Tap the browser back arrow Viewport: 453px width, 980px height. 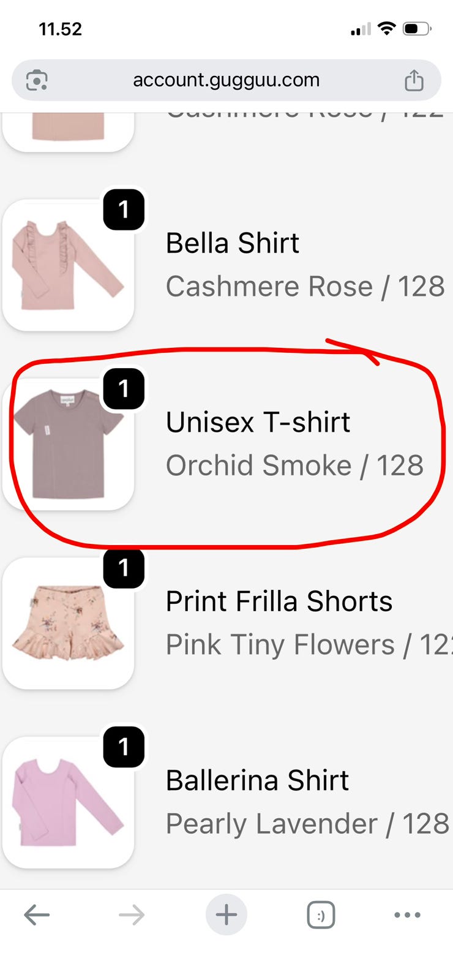click(x=37, y=915)
